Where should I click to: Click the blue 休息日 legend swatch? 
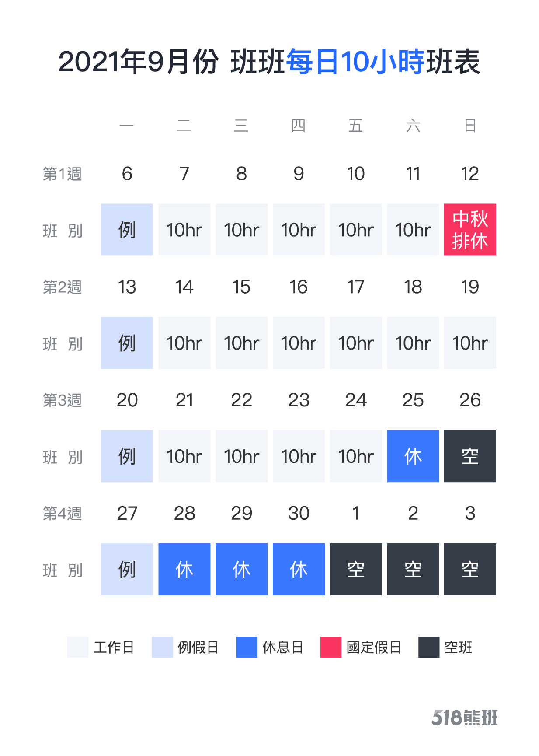click(247, 647)
